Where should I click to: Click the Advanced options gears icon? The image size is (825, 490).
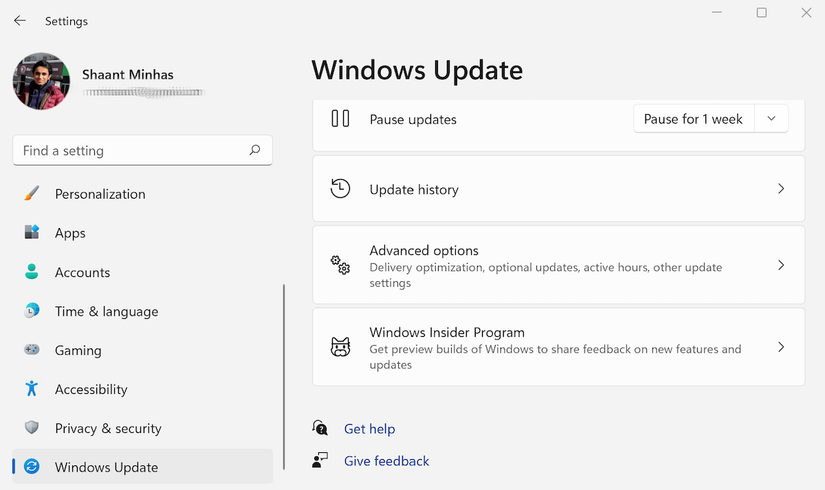pos(340,265)
